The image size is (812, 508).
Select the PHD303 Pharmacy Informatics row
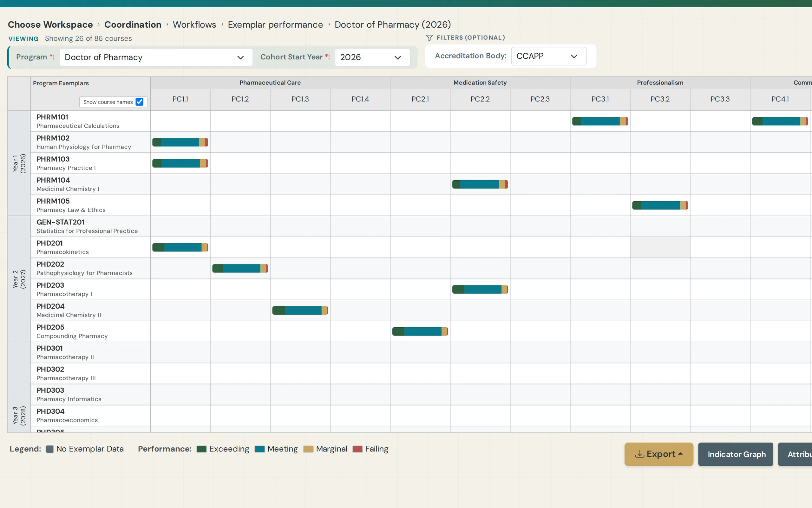point(90,394)
